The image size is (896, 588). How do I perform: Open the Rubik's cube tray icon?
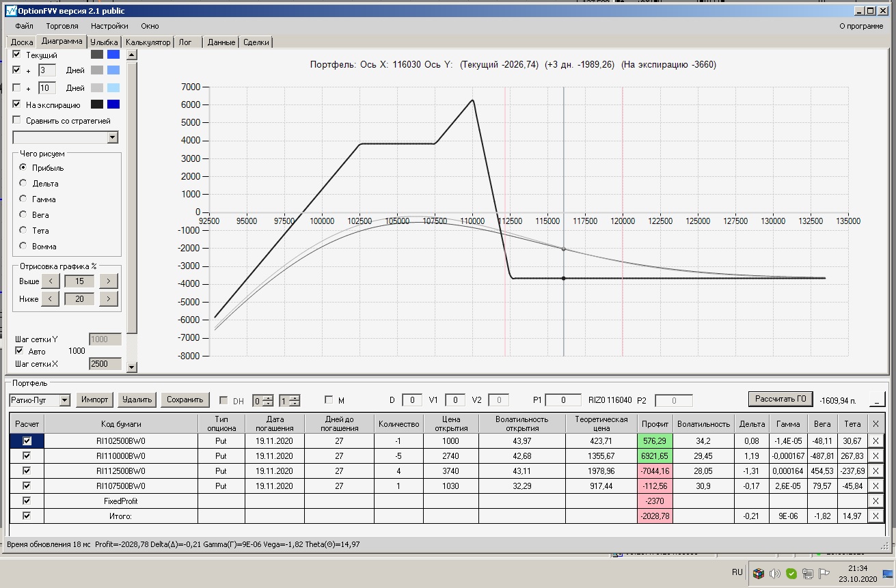coord(758,573)
